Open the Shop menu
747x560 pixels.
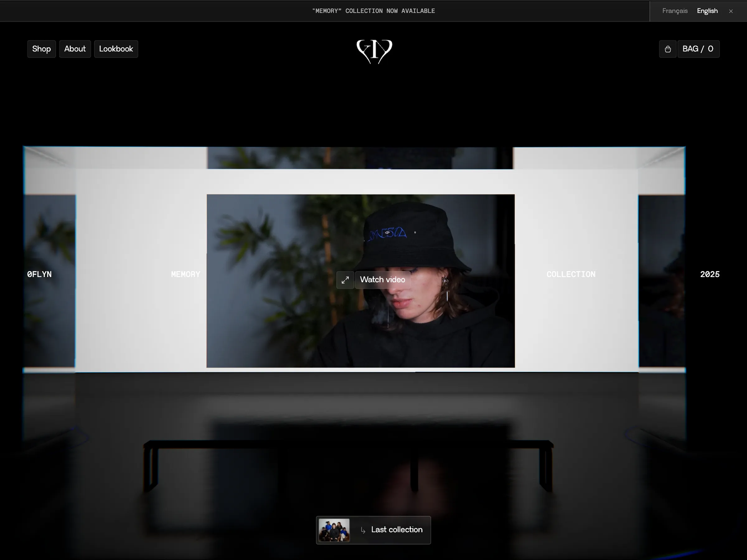(41, 49)
